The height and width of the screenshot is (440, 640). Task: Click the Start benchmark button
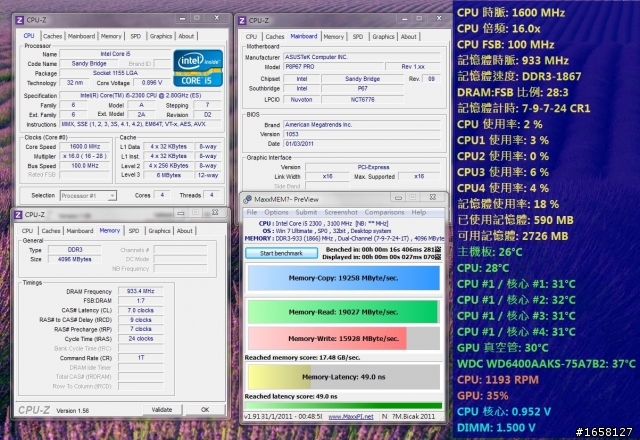[281, 253]
